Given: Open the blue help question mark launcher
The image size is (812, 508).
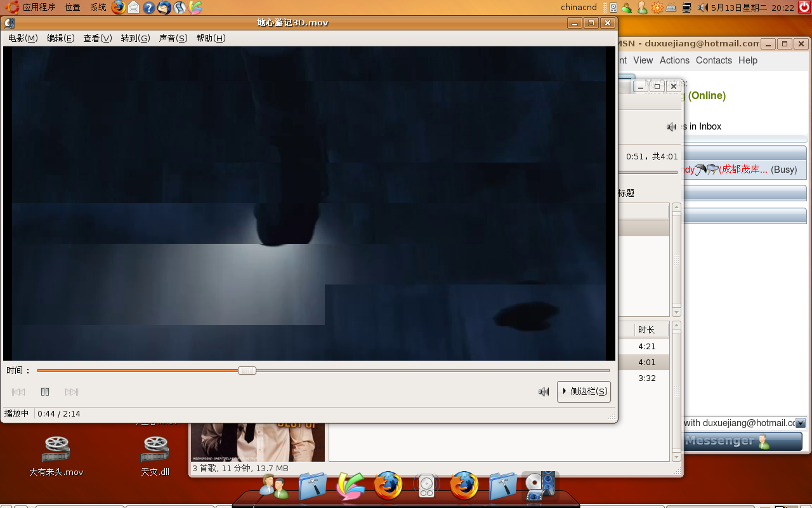Looking at the screenshot, I should point(148,8).
